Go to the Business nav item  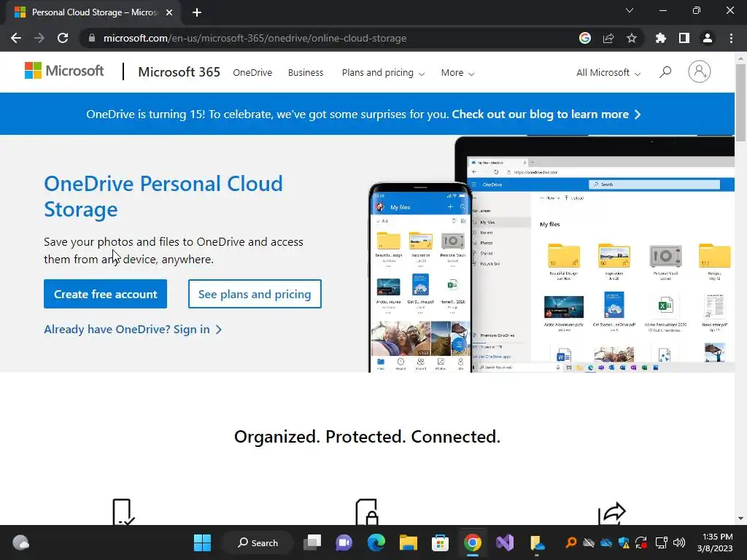pos(306,73)
